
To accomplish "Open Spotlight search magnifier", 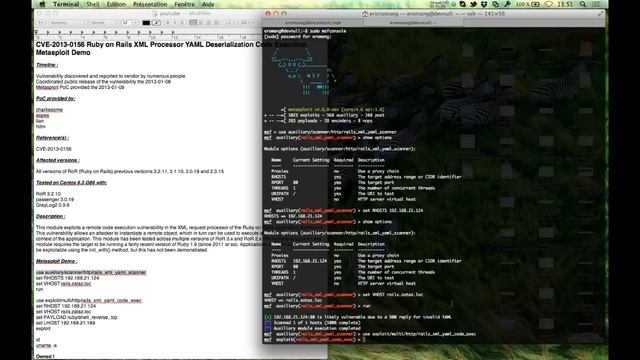I will tap(583, 4).
